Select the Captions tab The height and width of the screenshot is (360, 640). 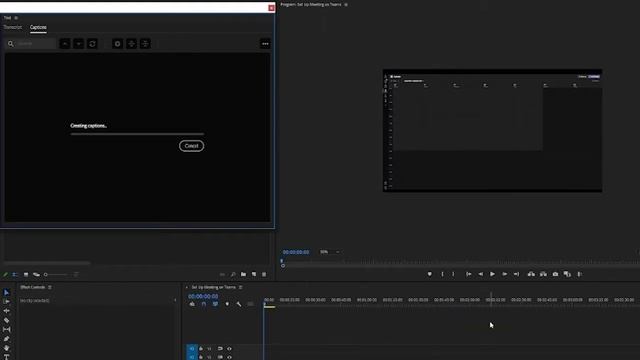[38, 27]
